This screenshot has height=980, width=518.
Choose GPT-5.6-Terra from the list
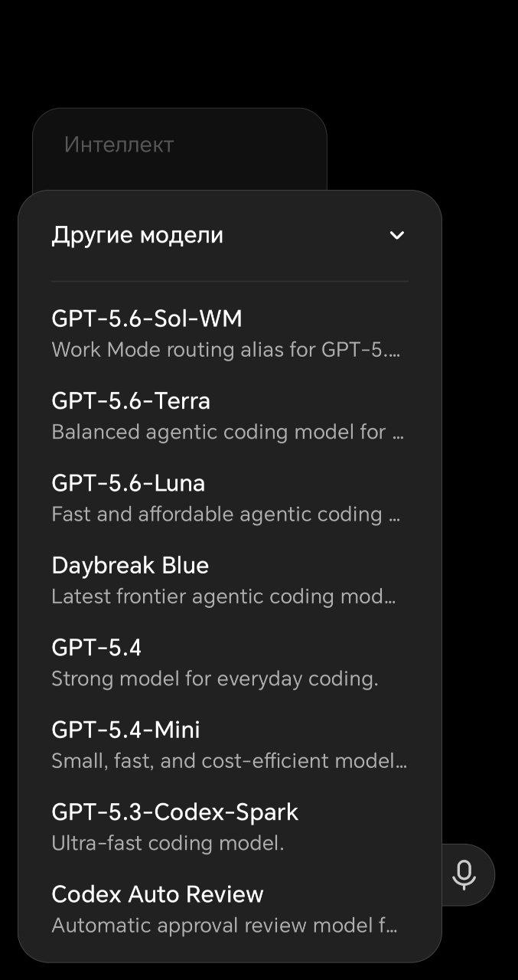[230, 416]
